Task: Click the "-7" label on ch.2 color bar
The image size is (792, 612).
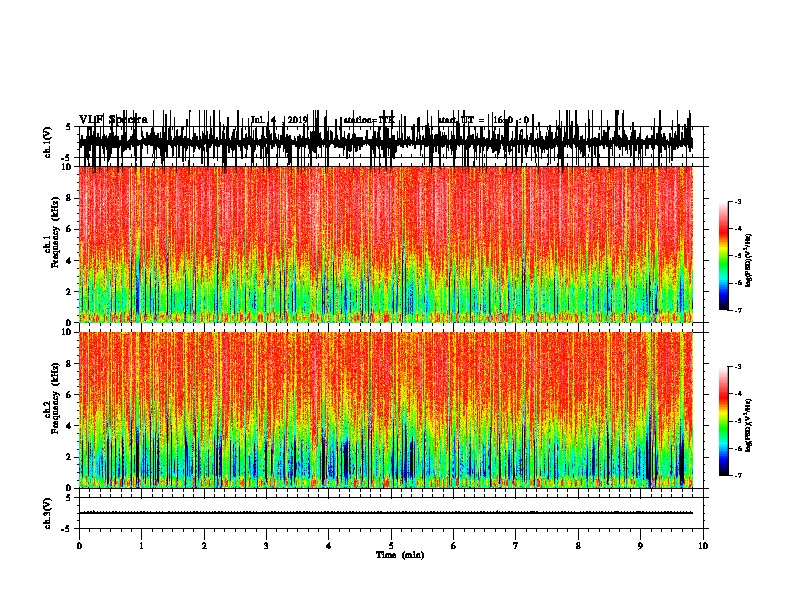Action: [737, 475]
